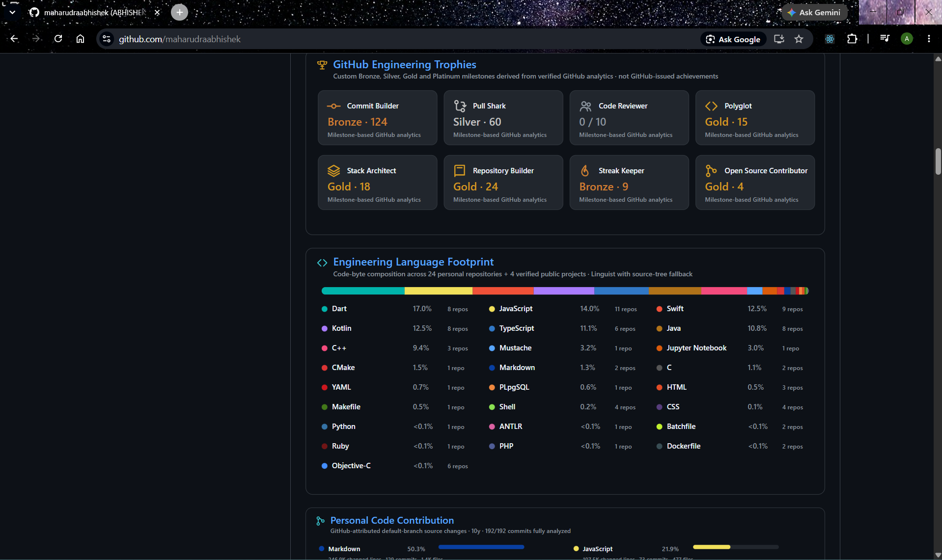Open the Extensions puzzle icon
Viewport: 942px width, 560px height.
[852, 39]
